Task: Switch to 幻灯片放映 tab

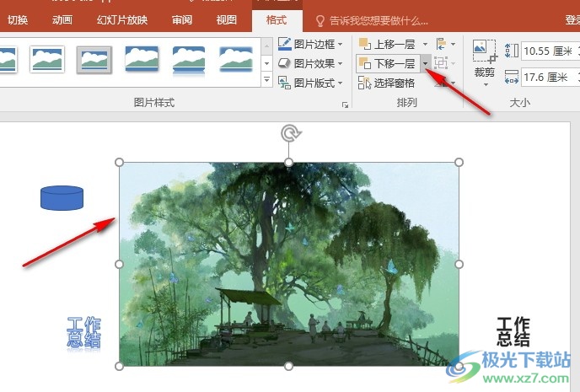Action: [122, 19]
